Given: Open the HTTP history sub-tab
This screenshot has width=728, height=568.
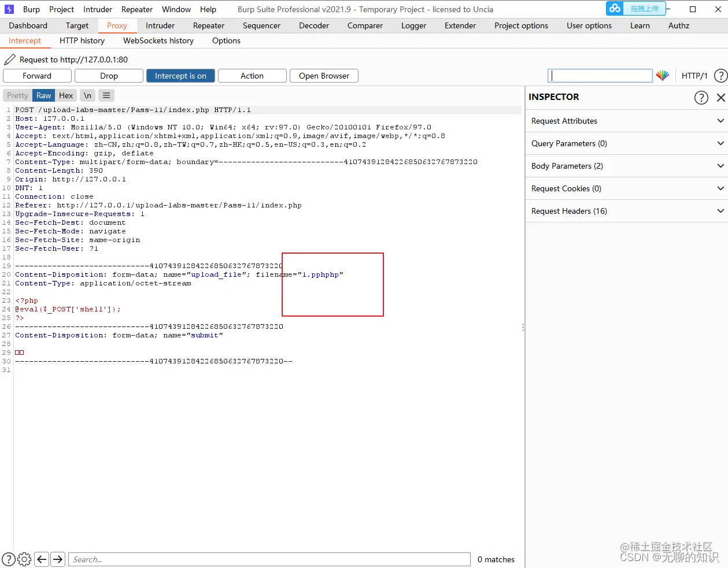Looking at the screenshot, I should pyautogui.click(x=82, y=40).
